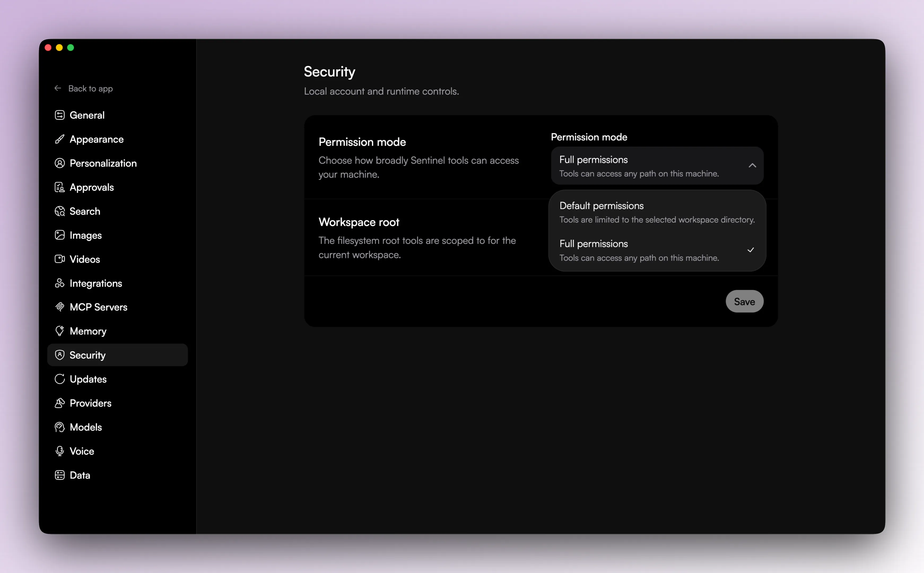Click the back arrow beside Back to app
This screenshot has height=573, width=924.
point(58,88)
